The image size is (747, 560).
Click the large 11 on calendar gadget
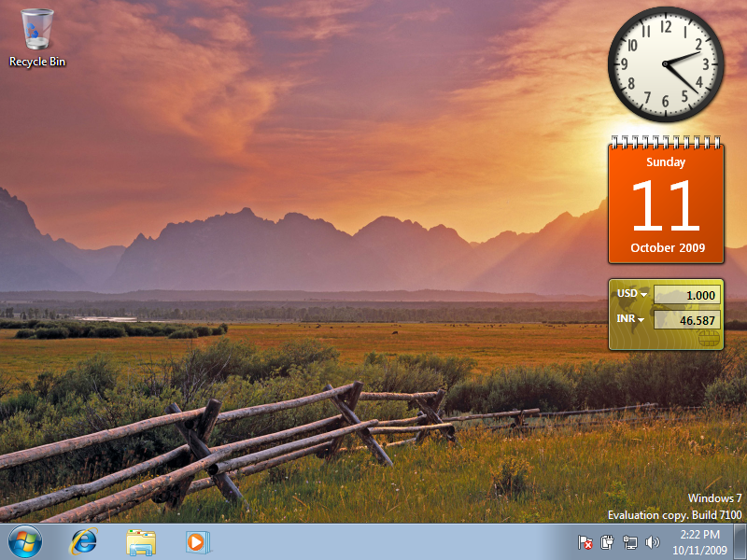pos(665,206)
